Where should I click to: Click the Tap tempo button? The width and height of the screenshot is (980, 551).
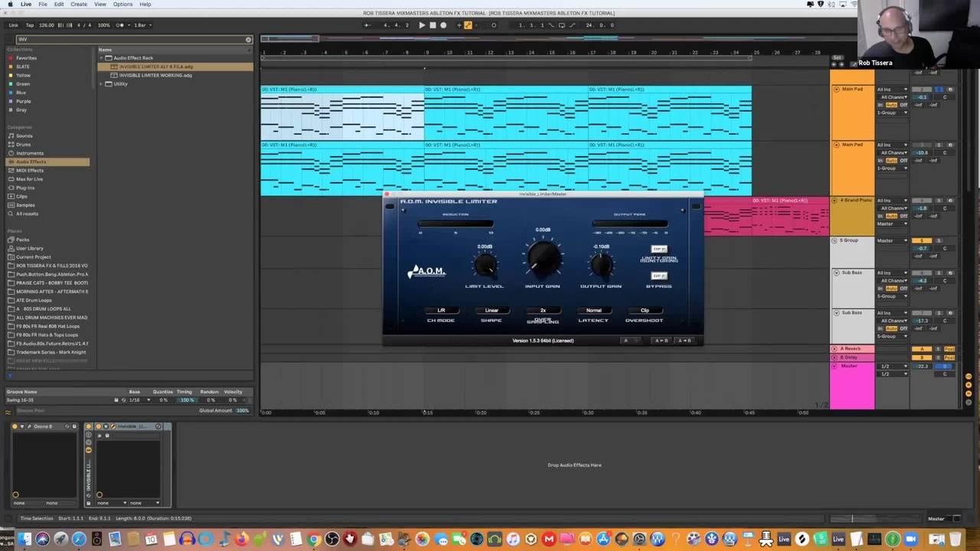[30, 25]
